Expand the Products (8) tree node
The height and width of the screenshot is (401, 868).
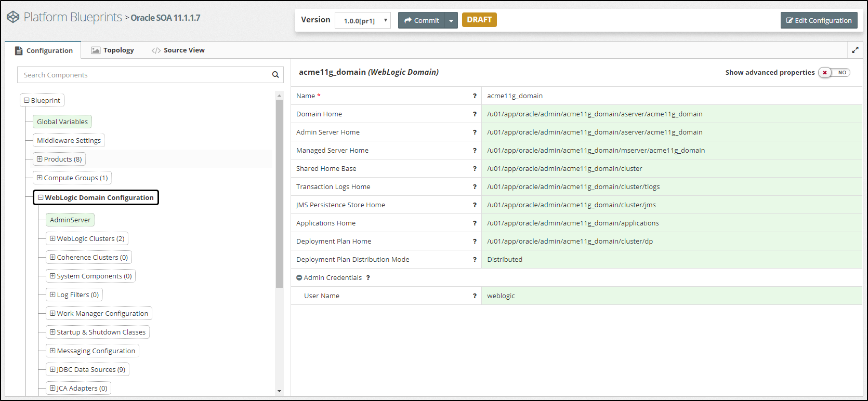(40, 159)
